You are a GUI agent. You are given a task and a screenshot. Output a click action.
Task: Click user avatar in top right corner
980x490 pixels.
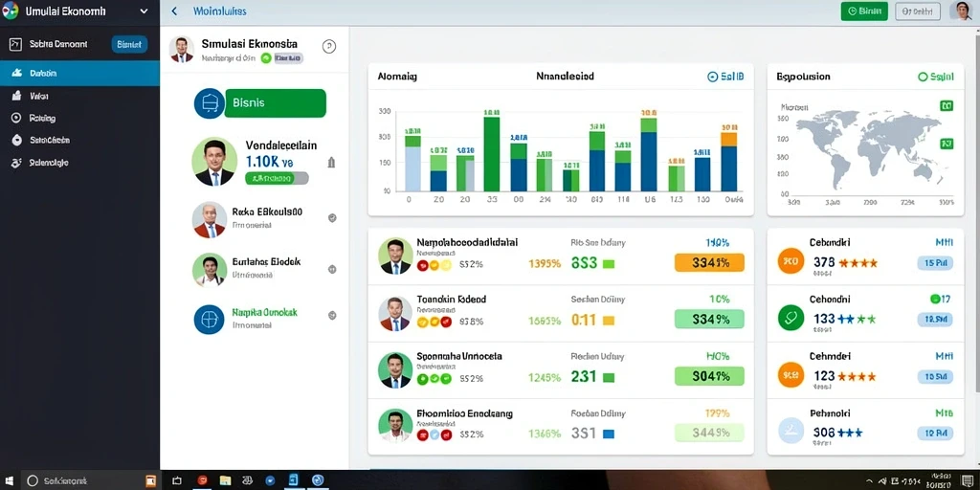pyautogui.click(x=961, y=11)
